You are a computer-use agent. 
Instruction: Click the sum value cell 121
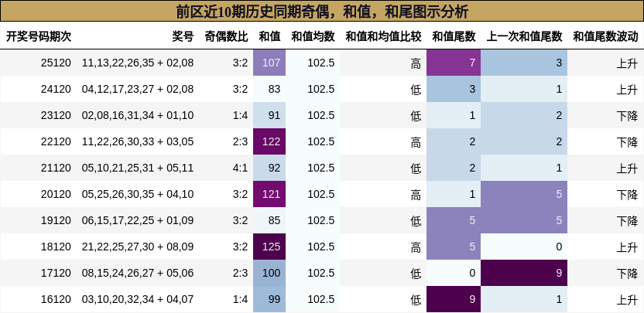pos(269,194)
